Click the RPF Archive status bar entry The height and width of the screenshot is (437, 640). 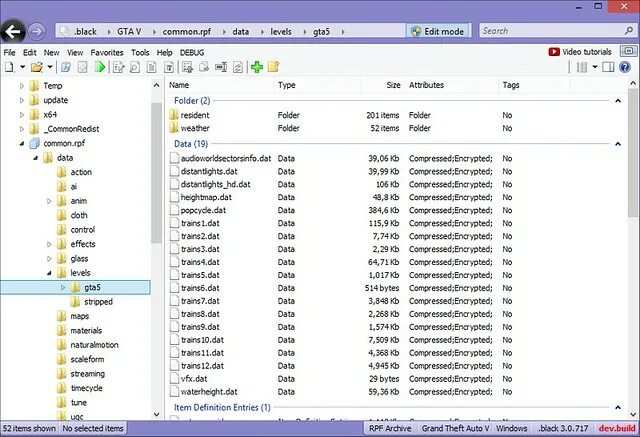[390, 428]
